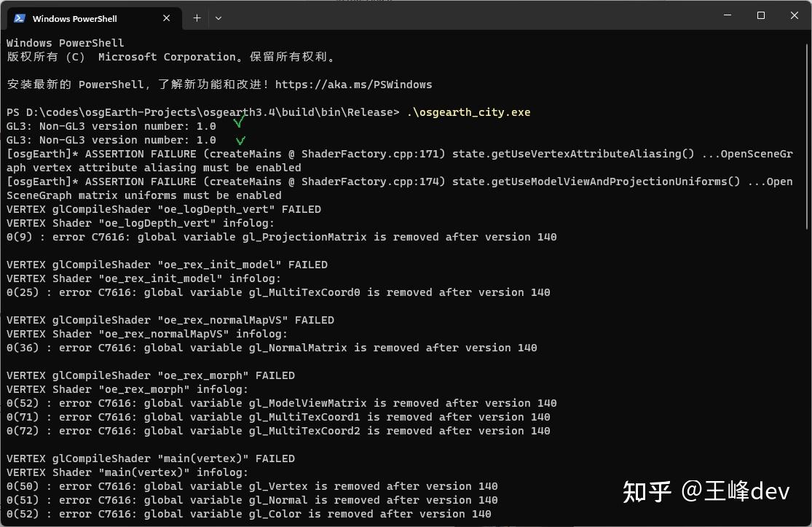Click 'SceneGraph matrix uniforms must be enabled' line
812x527 pixels.
144,196
